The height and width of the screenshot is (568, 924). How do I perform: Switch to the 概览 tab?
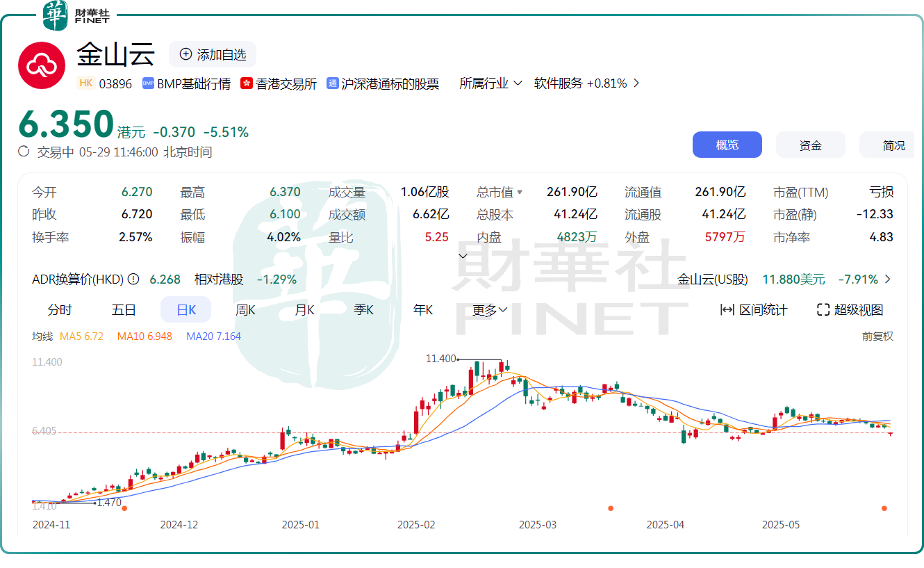click(727, 145)
